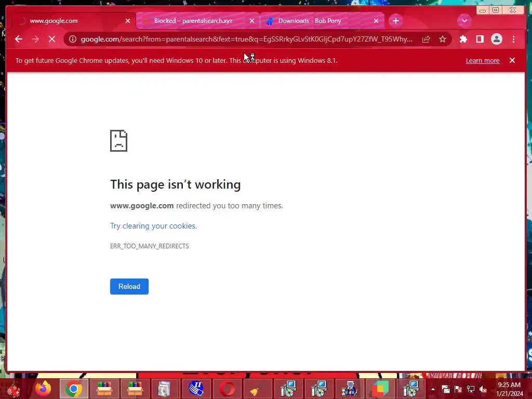Open the network tray icon
The image size is (532, 399).
(471, 389)
